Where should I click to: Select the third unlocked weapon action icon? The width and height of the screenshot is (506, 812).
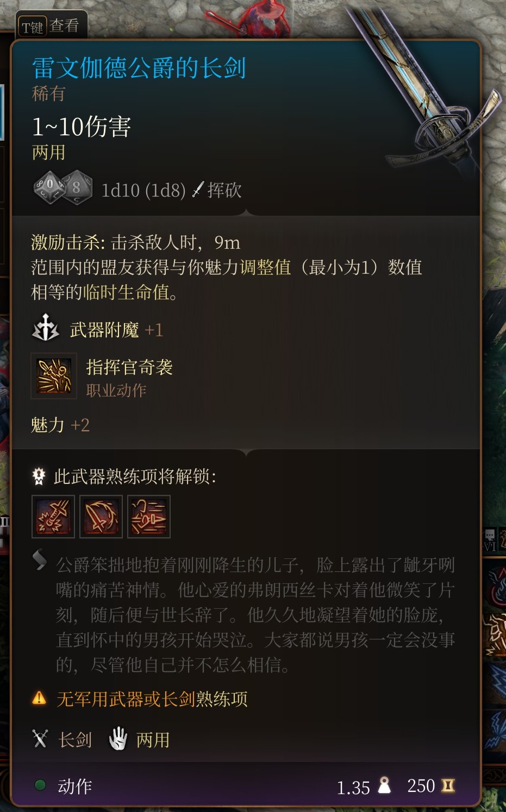[x=149, y=517]
